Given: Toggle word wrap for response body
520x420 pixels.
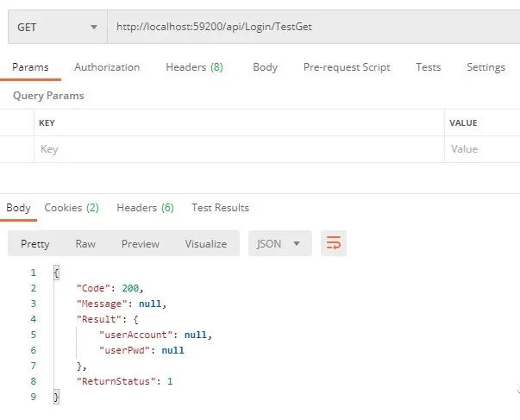Looking at the screenshot, I should pos(333,243).
